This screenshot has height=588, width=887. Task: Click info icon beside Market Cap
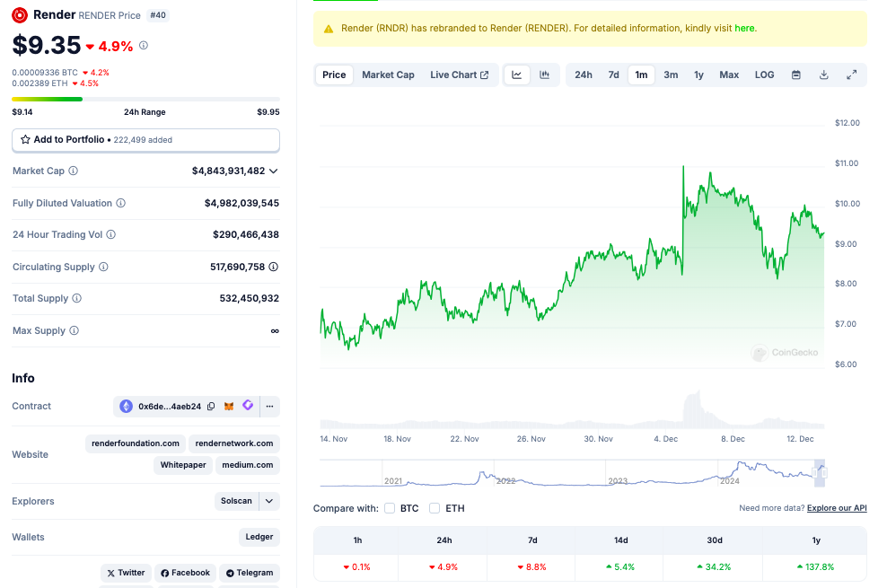[x=74, y=171]
